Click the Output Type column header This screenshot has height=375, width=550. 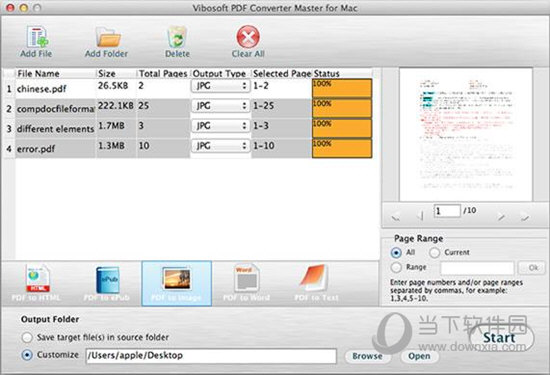click(221, 73)
